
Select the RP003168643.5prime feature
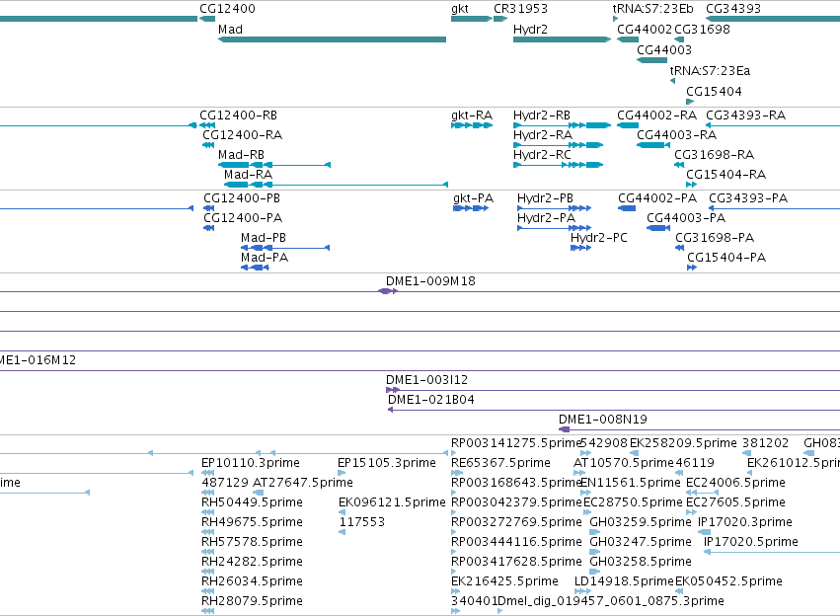[x=516, y=483]
